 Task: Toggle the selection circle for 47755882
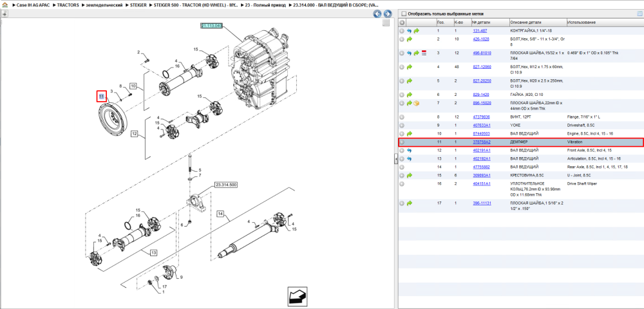(402, 167)
